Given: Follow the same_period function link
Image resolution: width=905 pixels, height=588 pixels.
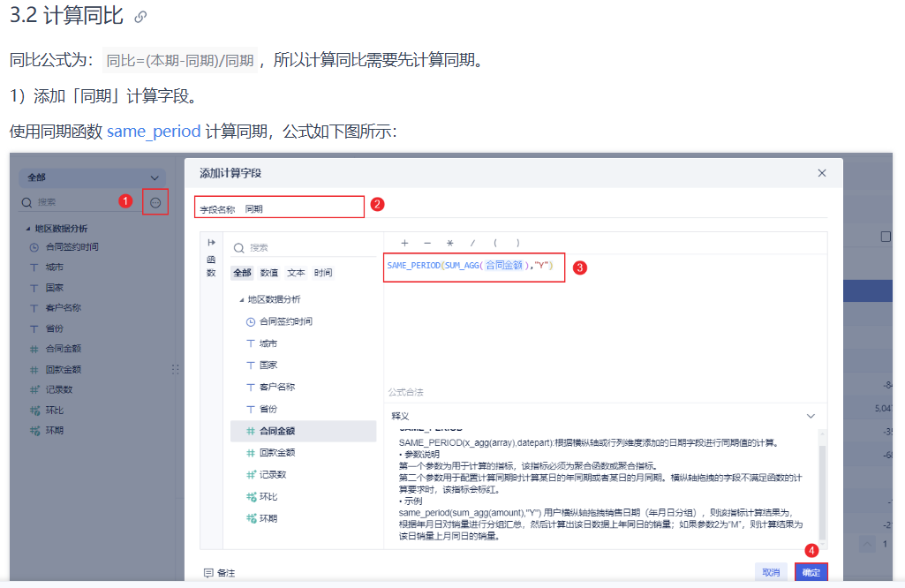Looking at the screenshot, I should point(154,132).
